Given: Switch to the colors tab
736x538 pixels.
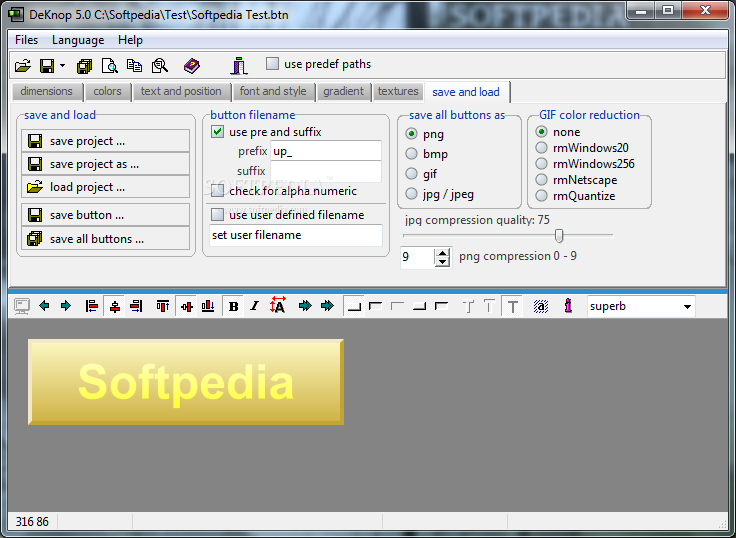Looking at the screenshot, I should point(107,91).
